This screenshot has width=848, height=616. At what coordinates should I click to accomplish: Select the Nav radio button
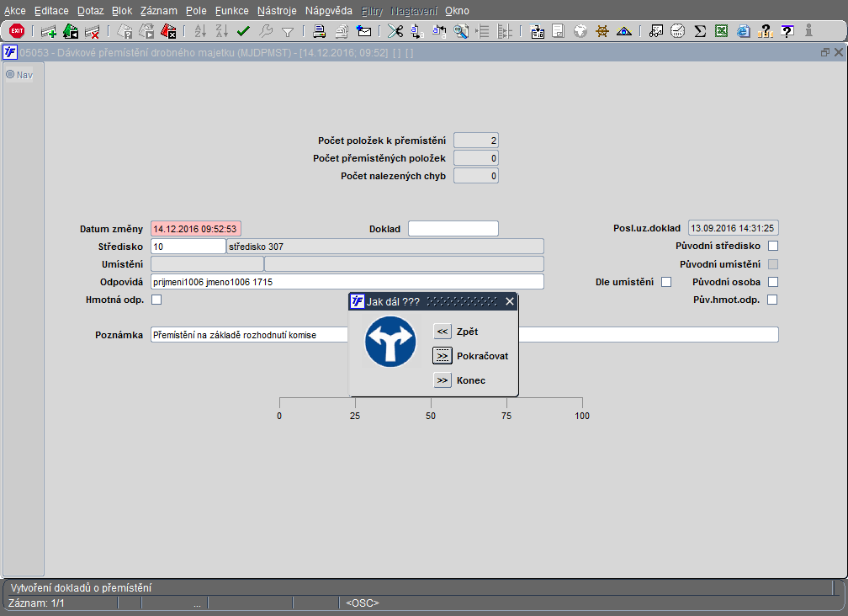point(10,75)
